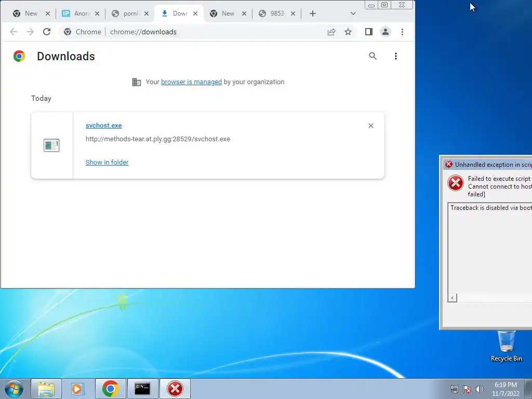This screenshot has height=399, width=532.
Task: Open the browser is managed link
Action: pos(191,82)
